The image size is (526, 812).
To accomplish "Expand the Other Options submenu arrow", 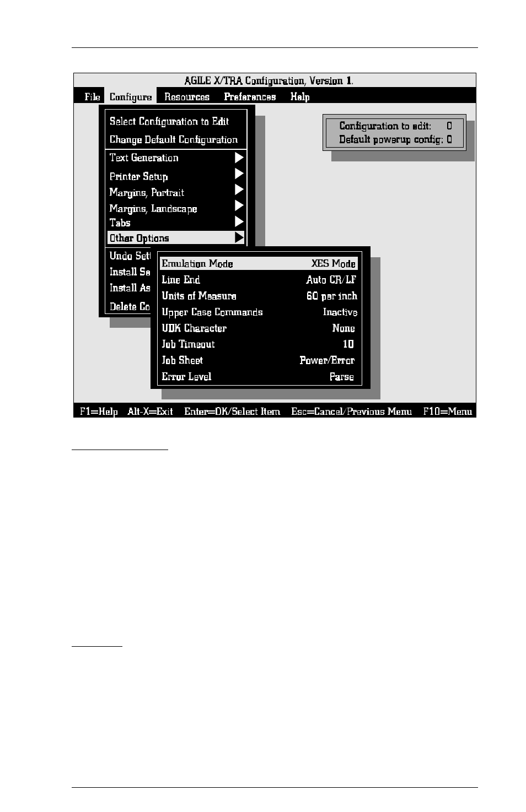I will [239, 238].
